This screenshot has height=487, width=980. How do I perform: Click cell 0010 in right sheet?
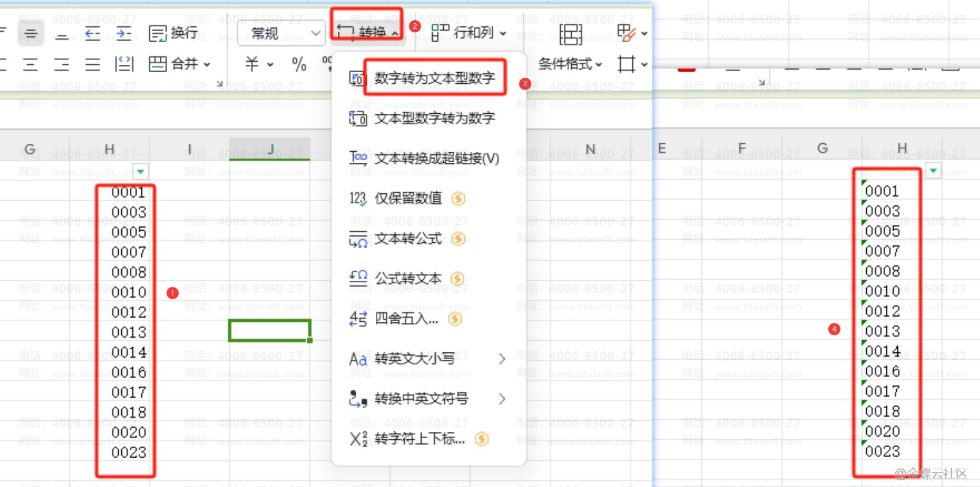pyautogui.click(x=902, y=291)
